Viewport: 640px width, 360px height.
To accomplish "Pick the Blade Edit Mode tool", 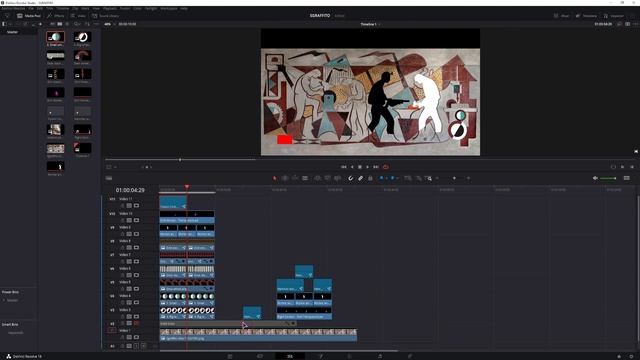I will tap(305, 178).
